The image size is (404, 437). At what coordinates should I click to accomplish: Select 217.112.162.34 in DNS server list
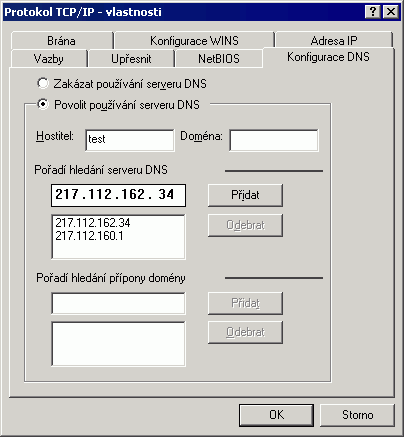pos(93,223)
